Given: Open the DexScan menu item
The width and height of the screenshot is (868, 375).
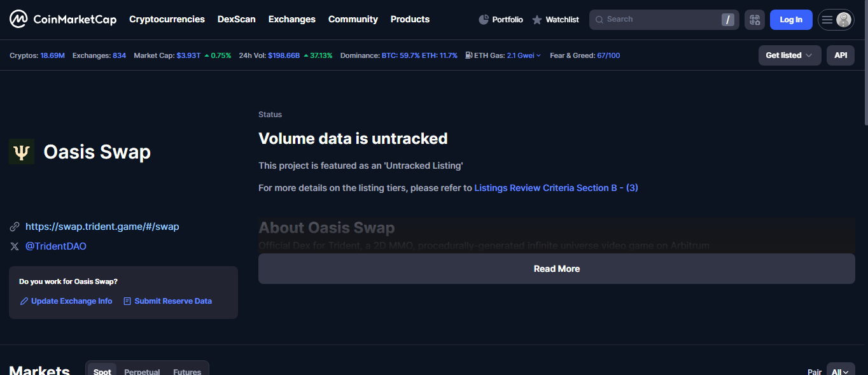Looking at the screenshot, I should tap(236, 19).
